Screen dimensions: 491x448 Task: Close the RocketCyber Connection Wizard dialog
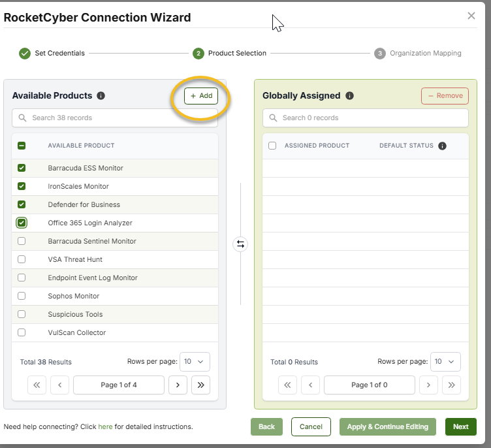click(x=471, y=16)
